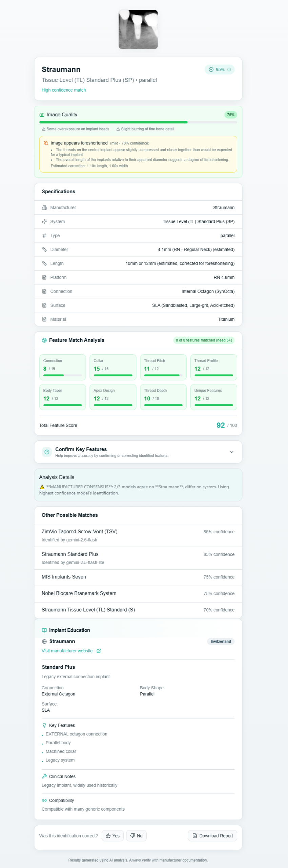The width and height of the screenshot is (288, 868).
Task: Click the question mark icon in Confirm Key Features
Action: (x=47, y=452)
